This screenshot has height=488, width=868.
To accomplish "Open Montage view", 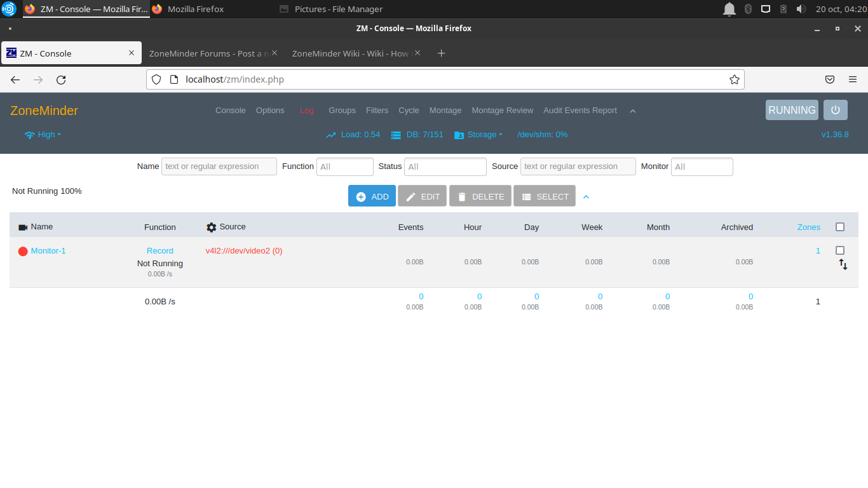I will coord(445,111).
